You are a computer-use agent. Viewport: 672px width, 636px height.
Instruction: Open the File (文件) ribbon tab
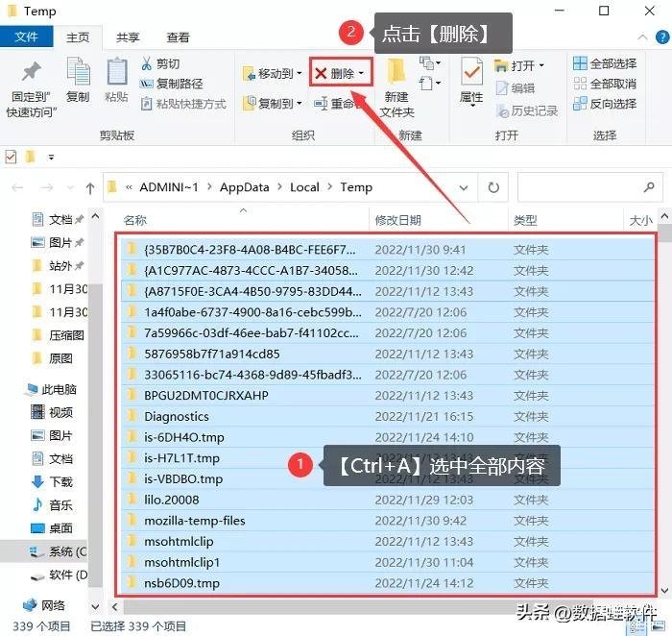26,37
